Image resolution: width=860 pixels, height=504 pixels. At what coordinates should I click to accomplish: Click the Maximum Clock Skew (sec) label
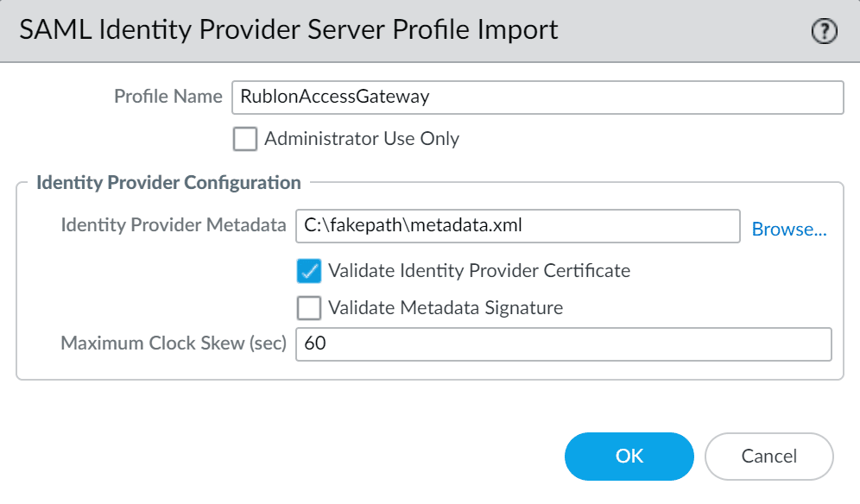pyautogui.click(x=173, y=343)
